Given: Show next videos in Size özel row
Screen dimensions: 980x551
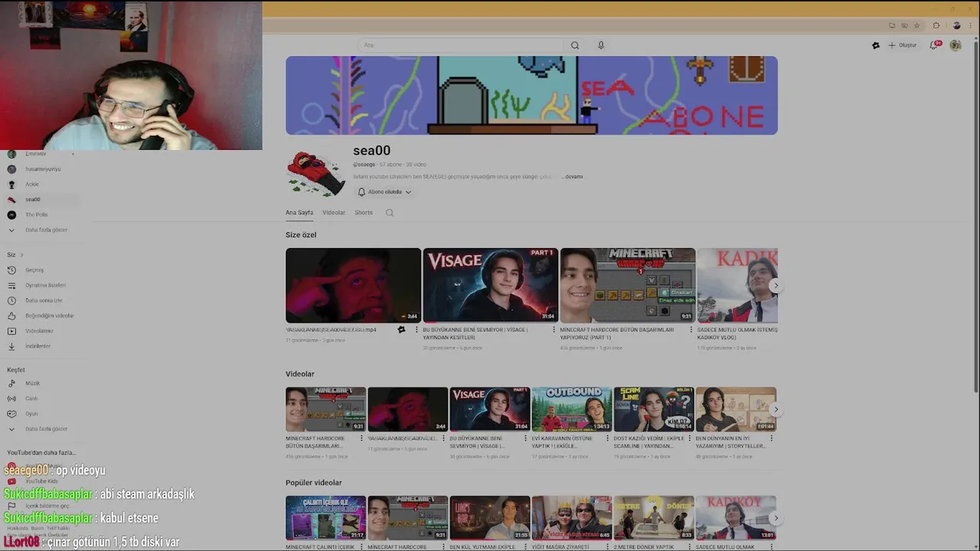Looking at the screenshot, I should [x=776, y=285].
